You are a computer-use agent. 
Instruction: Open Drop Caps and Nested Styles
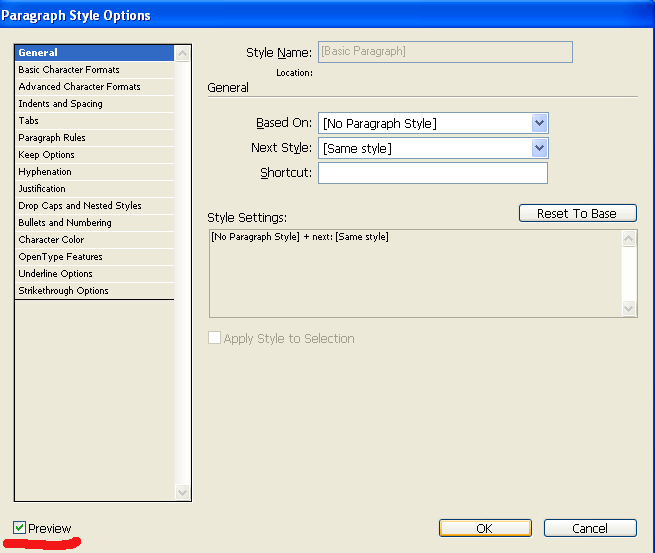tap(94, 206)
